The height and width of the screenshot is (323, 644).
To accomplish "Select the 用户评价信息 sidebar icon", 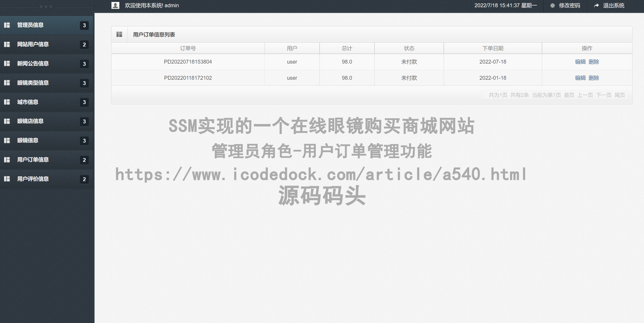I will (x=7, y=179).
